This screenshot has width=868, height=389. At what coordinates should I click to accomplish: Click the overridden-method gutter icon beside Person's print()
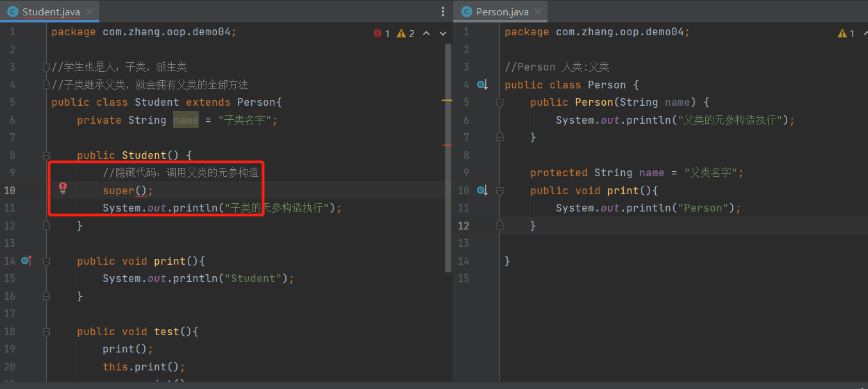483,190
